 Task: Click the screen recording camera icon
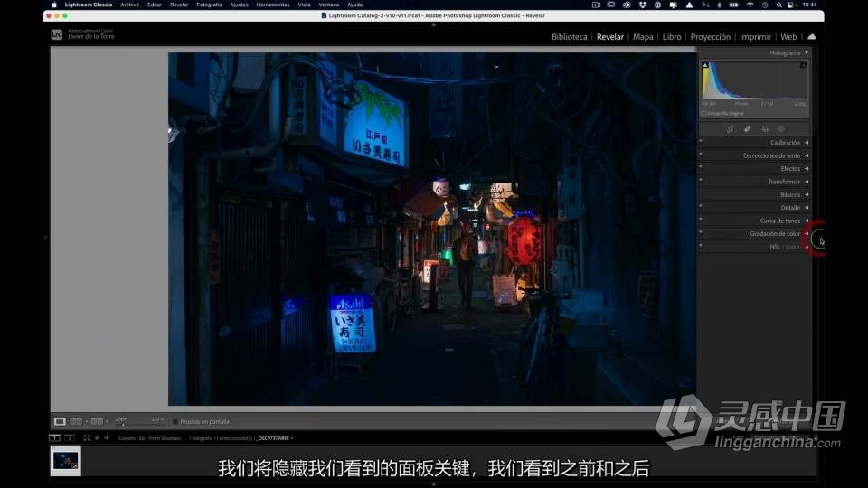(x=596, y=5)
